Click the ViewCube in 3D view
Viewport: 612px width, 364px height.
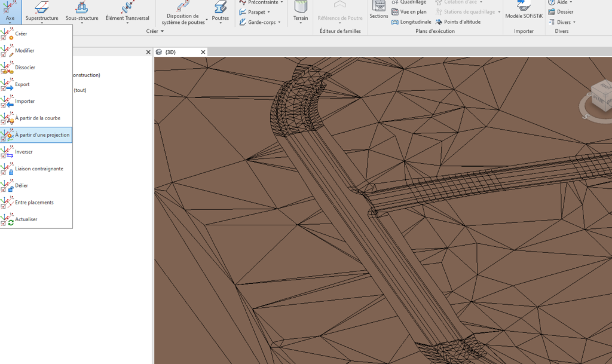pyautogui.click(x=599, y=96)
